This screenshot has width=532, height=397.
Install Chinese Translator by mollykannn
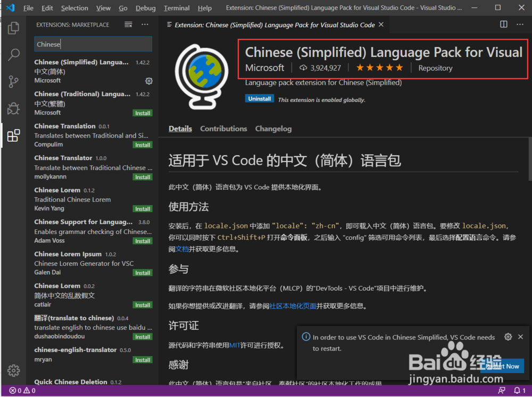click(143, 177)
